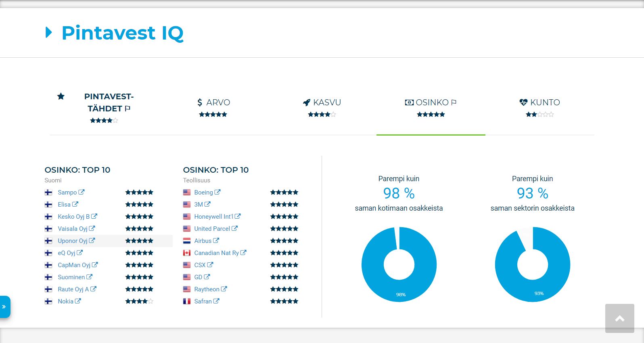Click the heartbeat icon beside Kunto

pyautogui.click(x=523, y=102)
